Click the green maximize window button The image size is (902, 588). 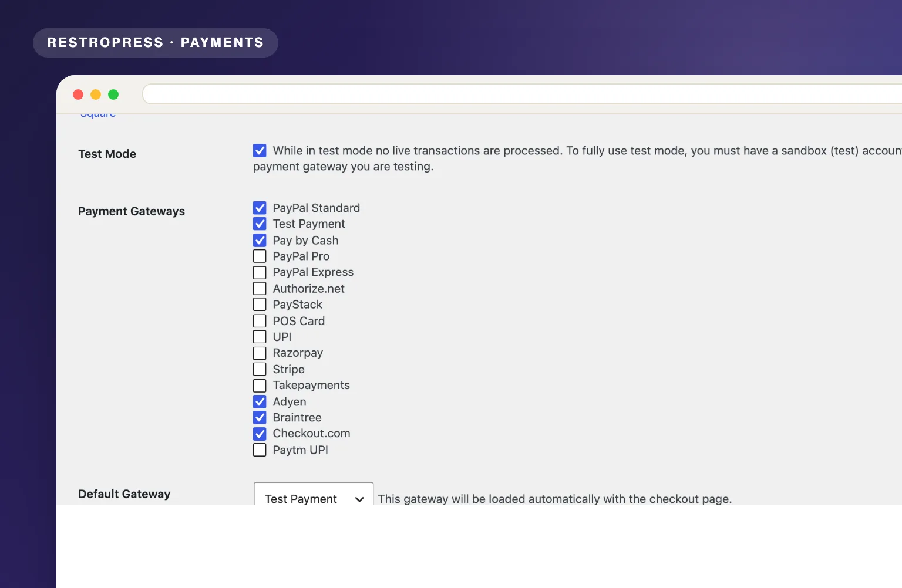pyautogui.click(x=113, y=94)
